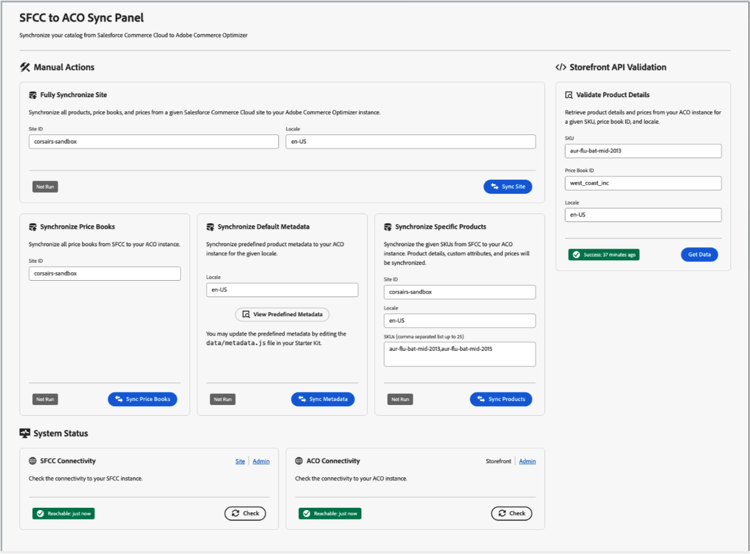Focus Site ID field in Synchronize Price Books
750x554 pixels.
tap(105, 274)
